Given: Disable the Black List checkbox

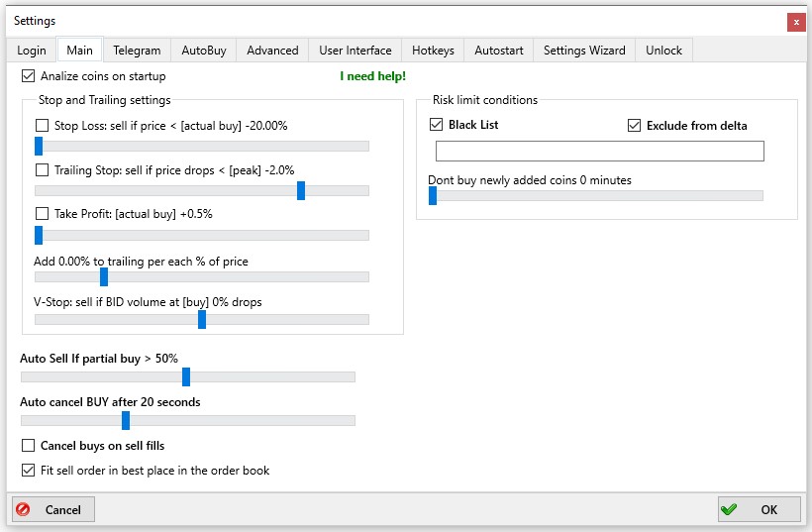Looking at the screenshot, I should point(437,126).
